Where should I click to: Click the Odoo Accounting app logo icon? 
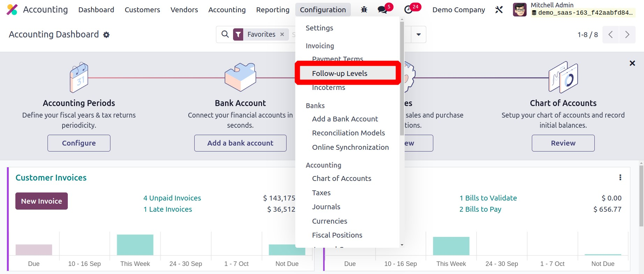[x=12, y=10]
